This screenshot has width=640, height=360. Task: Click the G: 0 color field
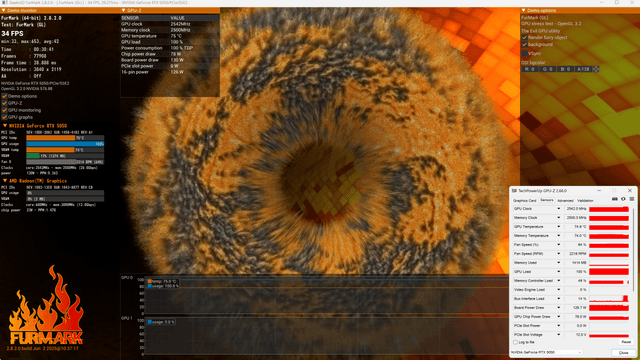click(547, 69)
